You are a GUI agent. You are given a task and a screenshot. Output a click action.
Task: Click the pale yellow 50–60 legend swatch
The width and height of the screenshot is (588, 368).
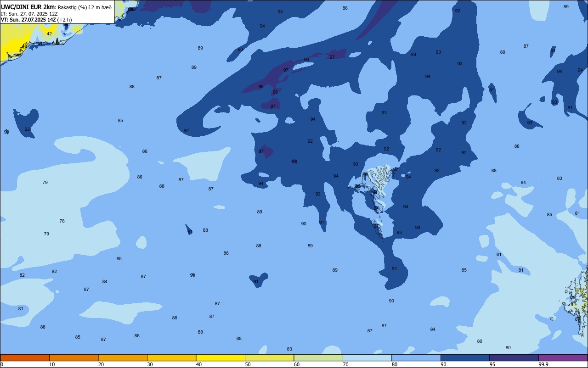pyautogui.click(x=269, y=357)
